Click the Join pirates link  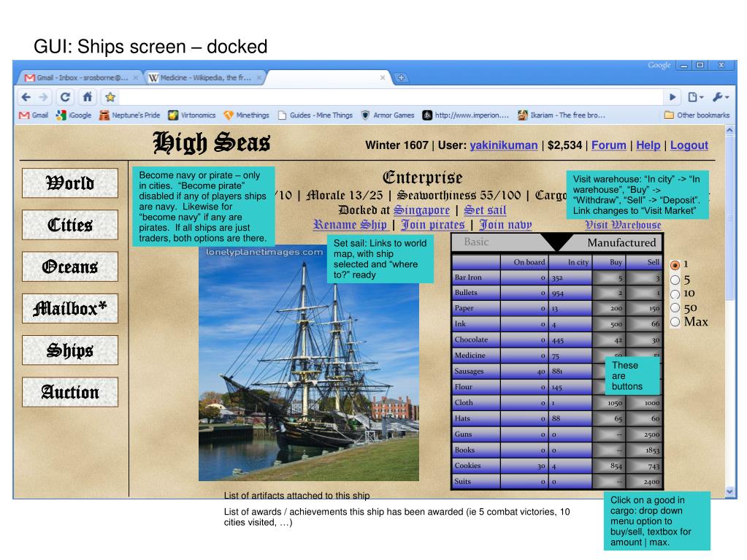coord(433,225)
